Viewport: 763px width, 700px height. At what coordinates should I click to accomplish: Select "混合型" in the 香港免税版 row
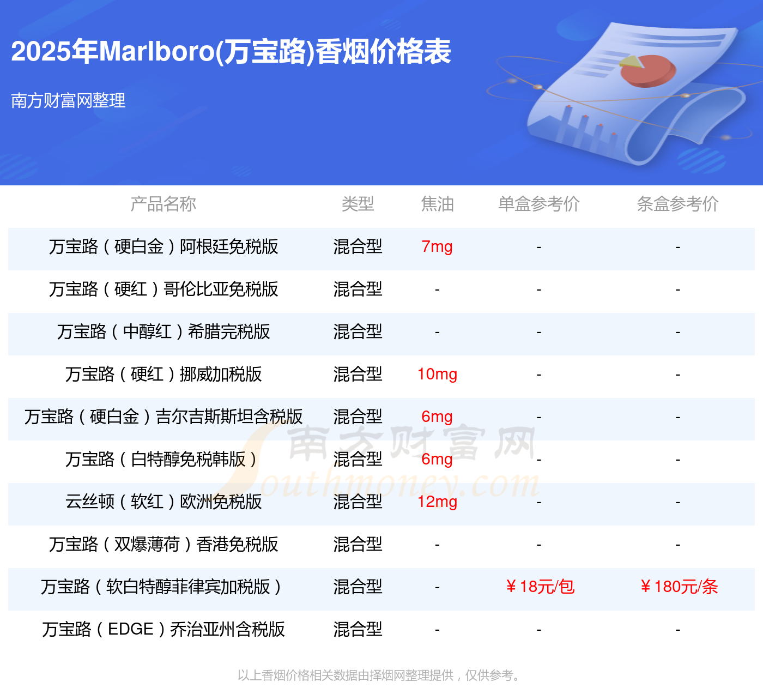click(x=358, y=544)
